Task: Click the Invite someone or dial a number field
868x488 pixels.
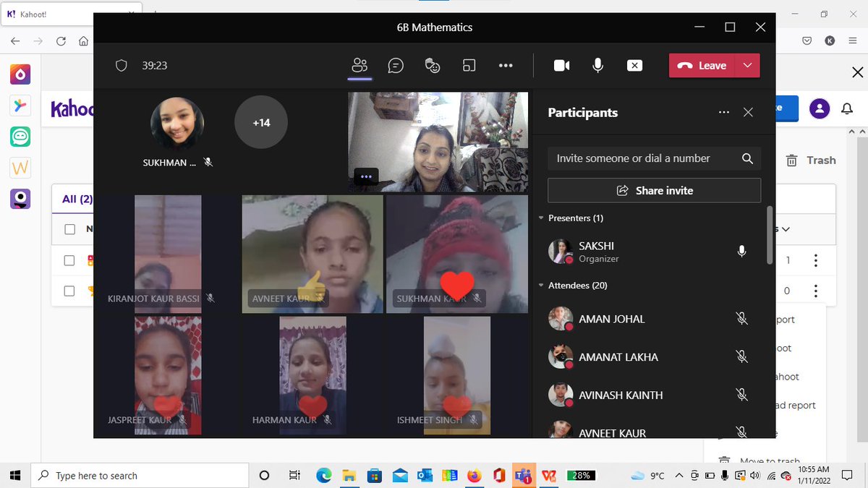Action: pos(637,158)
